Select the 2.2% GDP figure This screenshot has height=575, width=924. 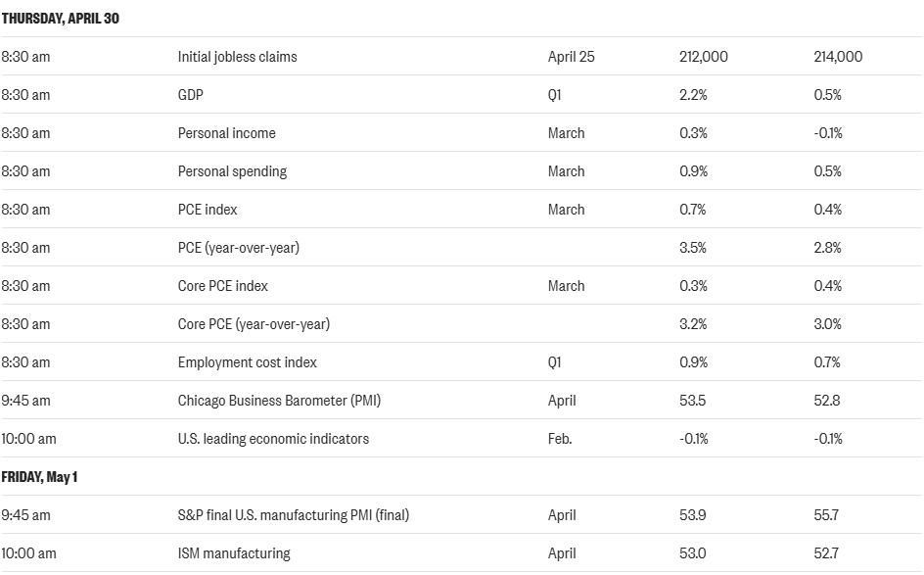[x=692, y=95]
